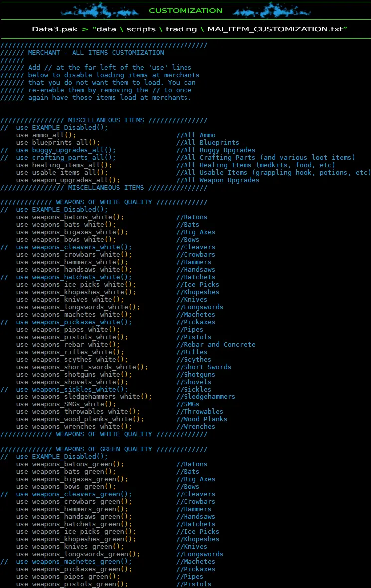The width and height of the screenshot is (371, 588).
Task: Select the disabled weapons_machetes_green line
Action: [74, 561]
